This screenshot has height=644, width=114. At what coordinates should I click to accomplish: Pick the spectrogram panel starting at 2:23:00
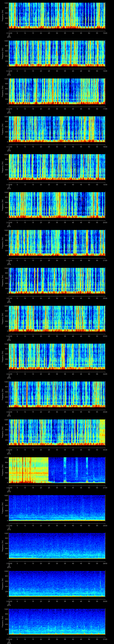click(x=57, y=356)
